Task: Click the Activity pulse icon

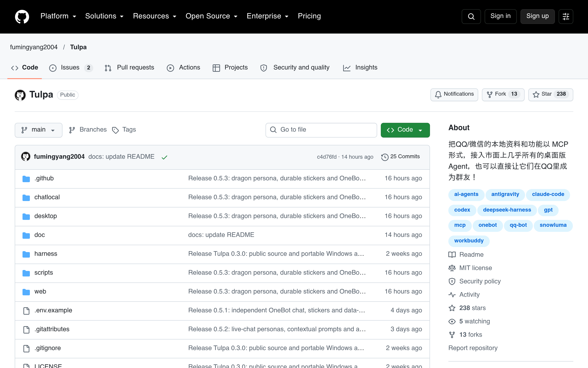Action: click(x=452, y=295)
